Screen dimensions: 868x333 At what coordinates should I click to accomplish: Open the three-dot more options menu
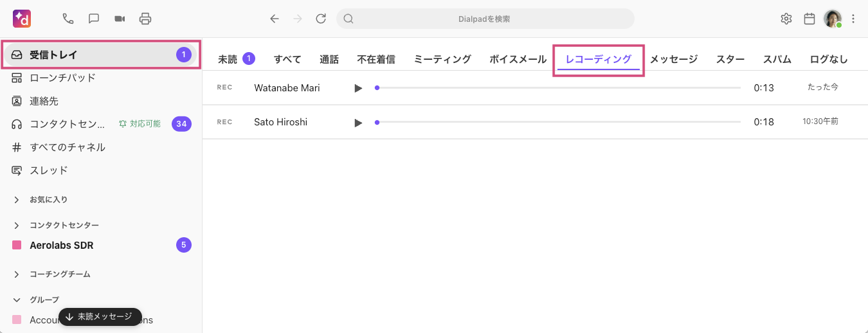[x=853, y=19]
